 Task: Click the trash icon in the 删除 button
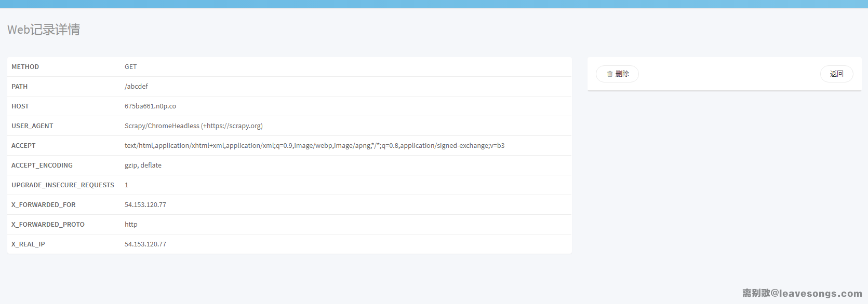[610, 74]
